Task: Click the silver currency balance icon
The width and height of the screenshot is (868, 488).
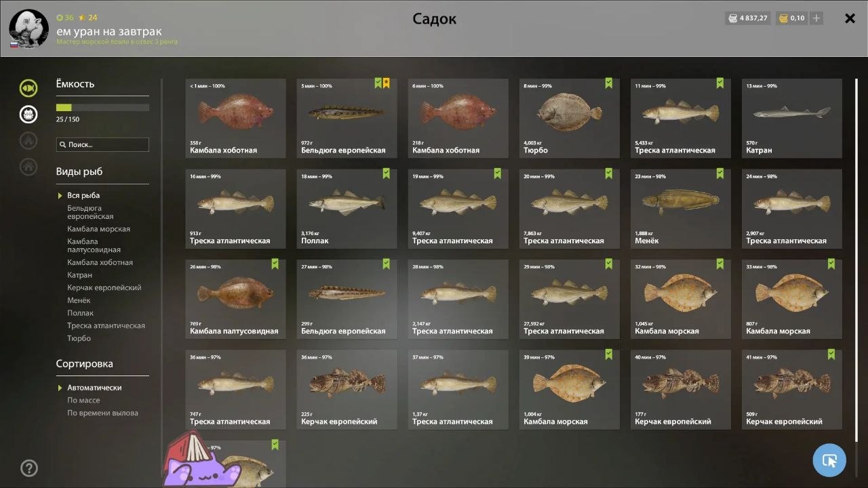Action: click(x=732, y=18)
